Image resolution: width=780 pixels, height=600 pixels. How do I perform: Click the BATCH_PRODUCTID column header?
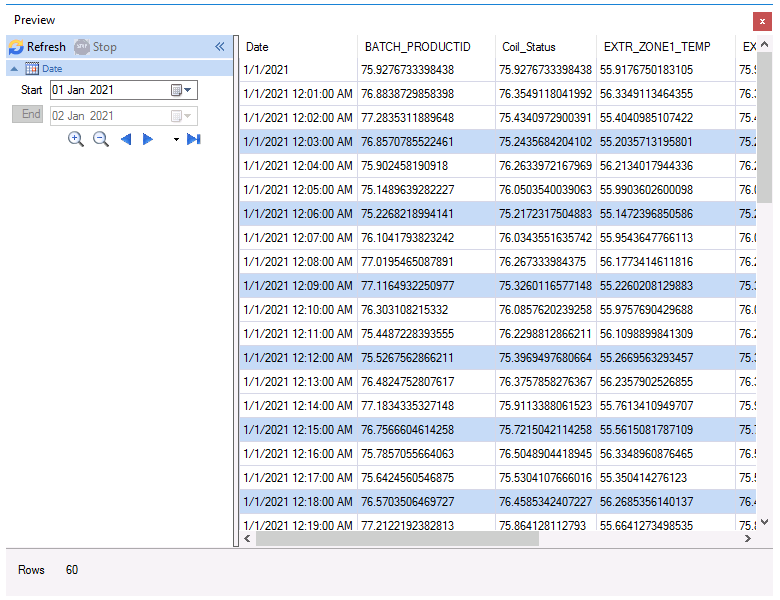pos(426,47)
